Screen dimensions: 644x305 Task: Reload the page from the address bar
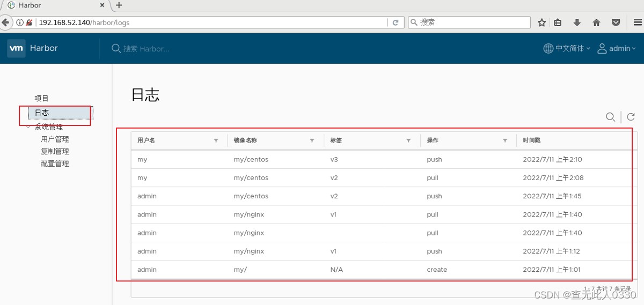coord(396,23)
